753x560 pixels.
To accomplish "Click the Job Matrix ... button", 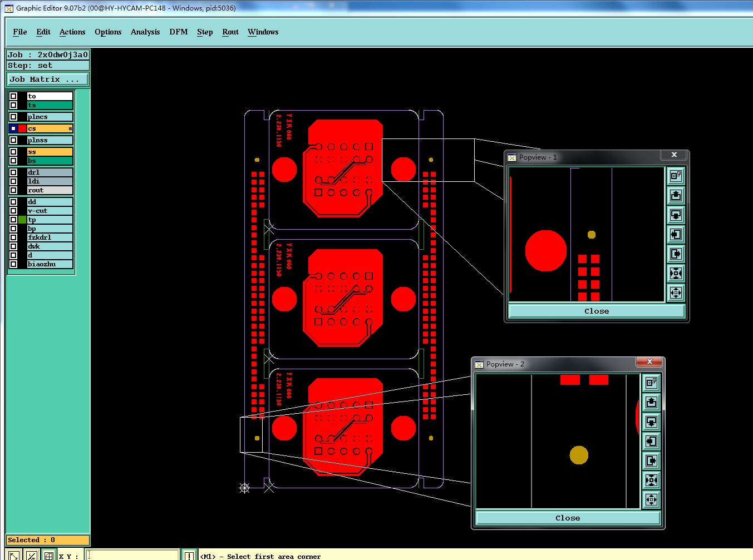I will (x=48, y=80).
